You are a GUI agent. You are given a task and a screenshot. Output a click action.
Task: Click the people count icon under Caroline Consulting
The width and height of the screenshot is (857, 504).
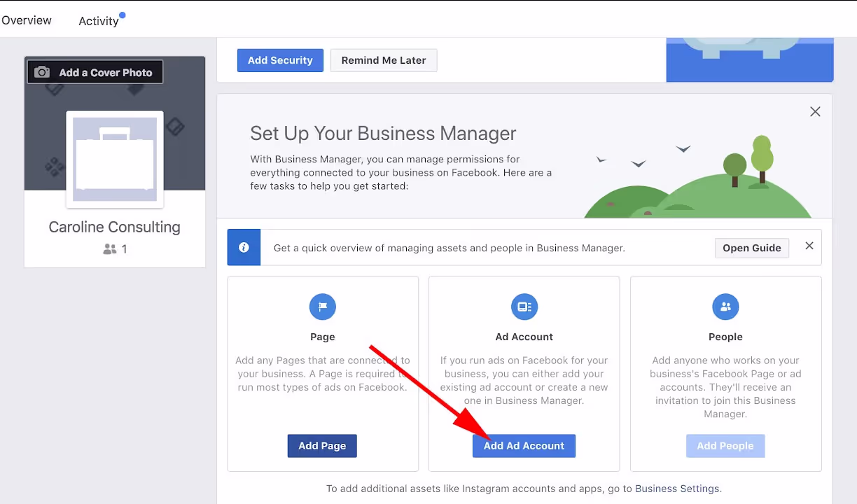click(110, 248)
